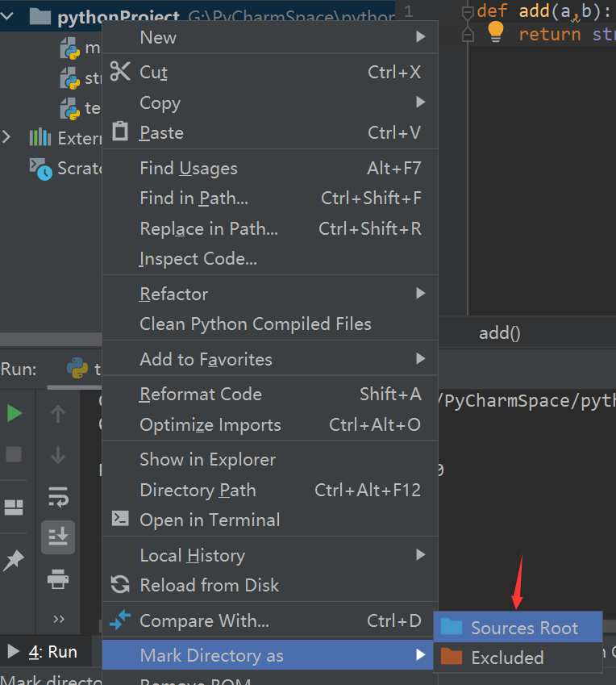Click the more actions double chevron
The image size is (616, 685).
pos(59,619)
